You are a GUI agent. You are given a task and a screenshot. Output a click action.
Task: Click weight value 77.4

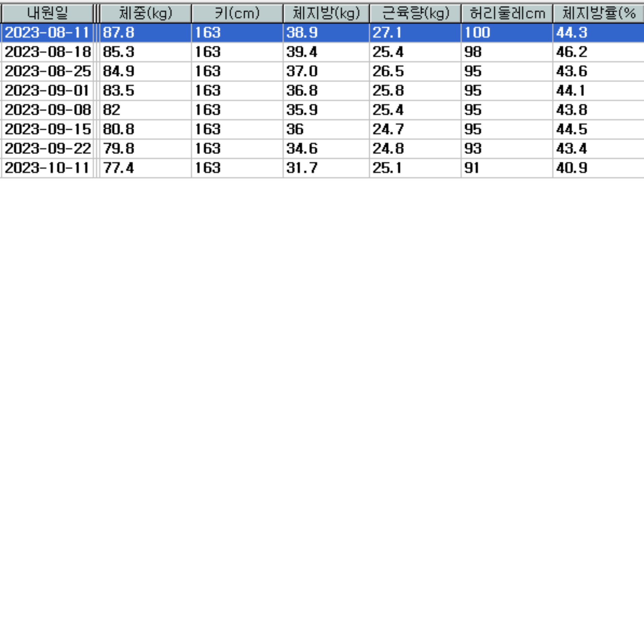point(118,168)
